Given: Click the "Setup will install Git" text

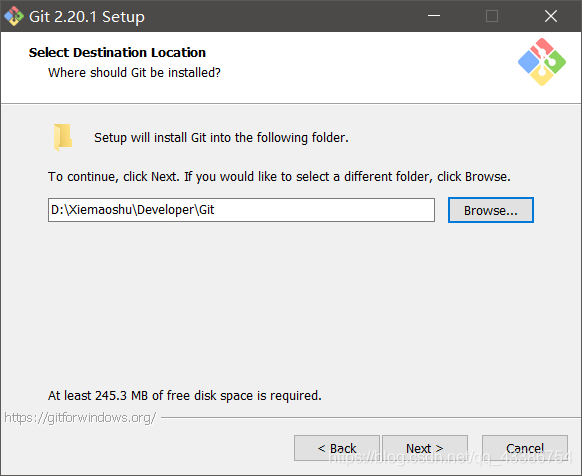Looking at the screenshot, I should click(x=221, y=138).
